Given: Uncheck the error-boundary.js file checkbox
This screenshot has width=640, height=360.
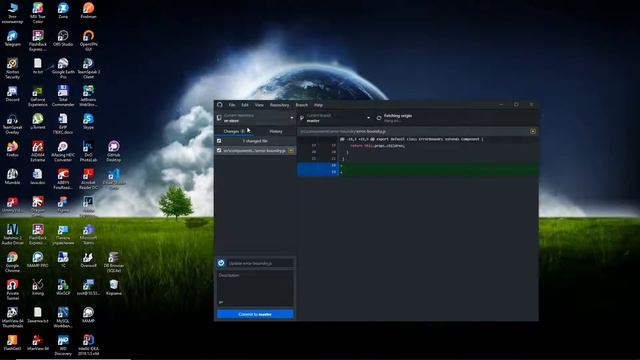Looking at the screenshot, I should click(219, 151).
